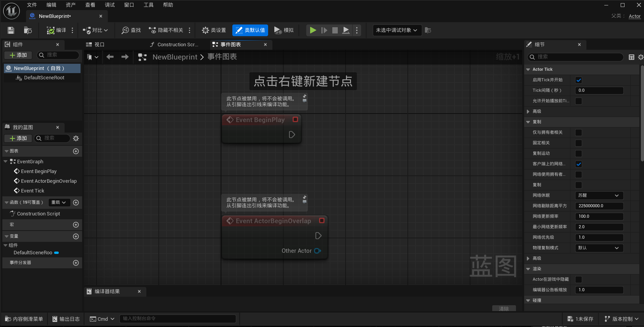Click the eject from player button
This screenshot has height=327, width=644.
(x=346, y=30)
